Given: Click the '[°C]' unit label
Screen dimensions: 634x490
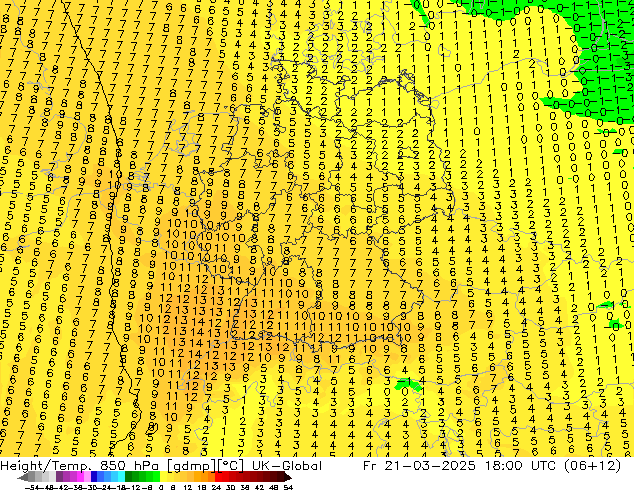Looking at the screenshot, I should (231, 466).
